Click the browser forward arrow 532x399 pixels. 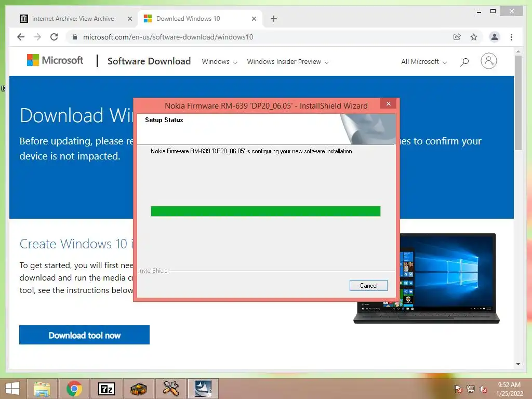pyautogui.click(x=37, y=37)
